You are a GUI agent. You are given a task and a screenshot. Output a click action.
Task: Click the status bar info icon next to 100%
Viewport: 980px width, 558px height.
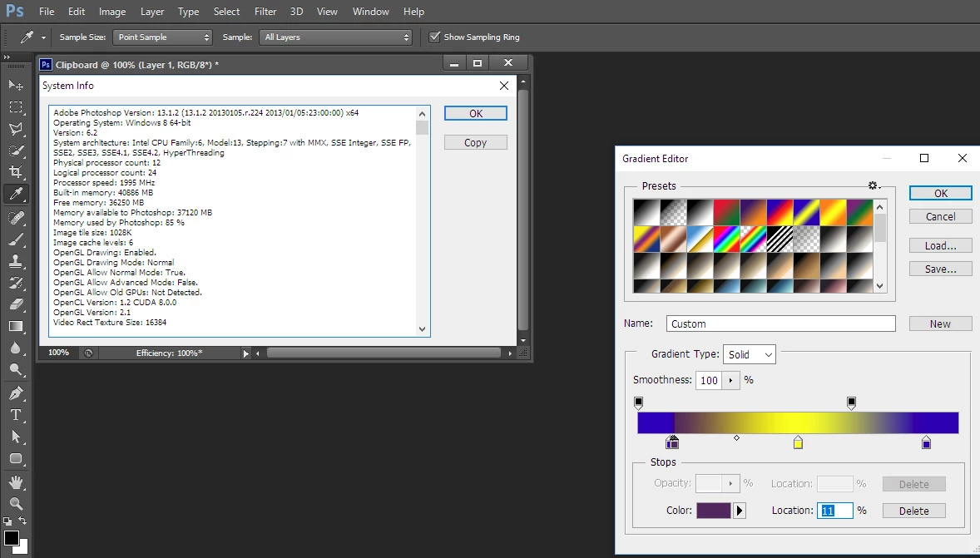[x=88, y=353]
